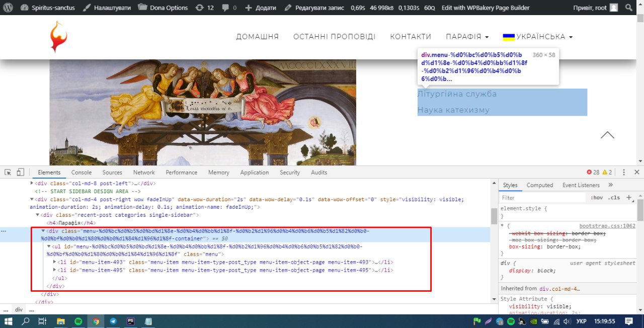
Task: Expand the УКРАЇНСЬКА language dropdown
Action: pos(538,37)
